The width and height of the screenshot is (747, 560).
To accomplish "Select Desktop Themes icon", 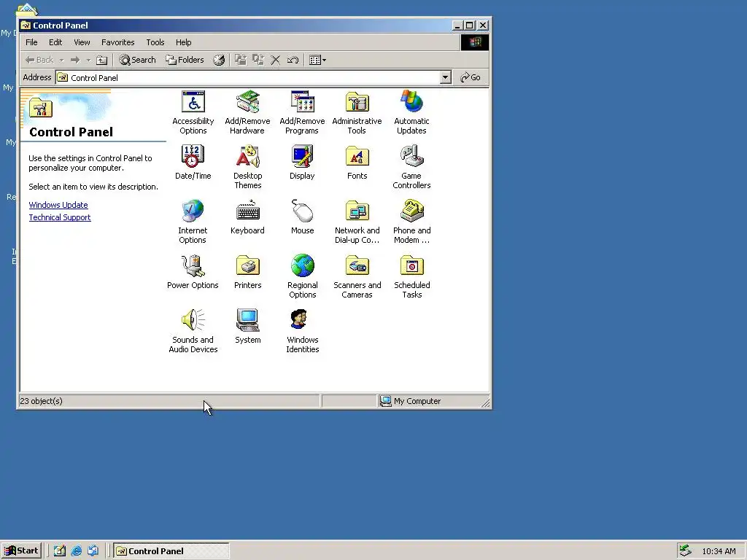I will [x=248, y=167].
